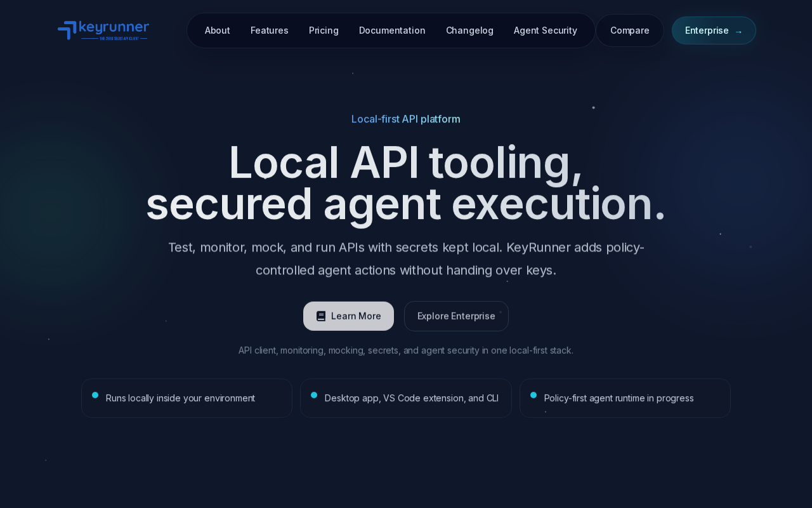The width and height of the screenshot is (812, 508).
Task: Click the 'Local-first API platform' tagline
Action: click(x=406, y=119)
